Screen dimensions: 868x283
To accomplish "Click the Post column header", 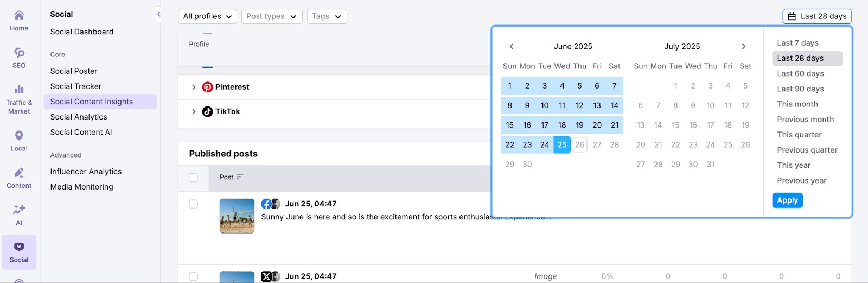I will (226, 177).
